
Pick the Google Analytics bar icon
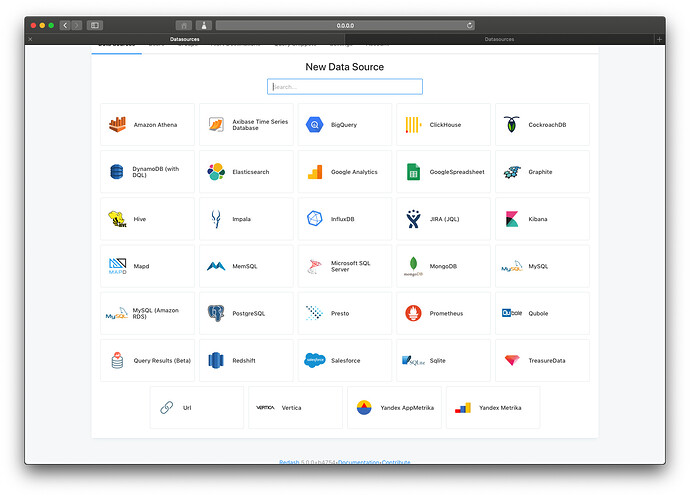315,172
